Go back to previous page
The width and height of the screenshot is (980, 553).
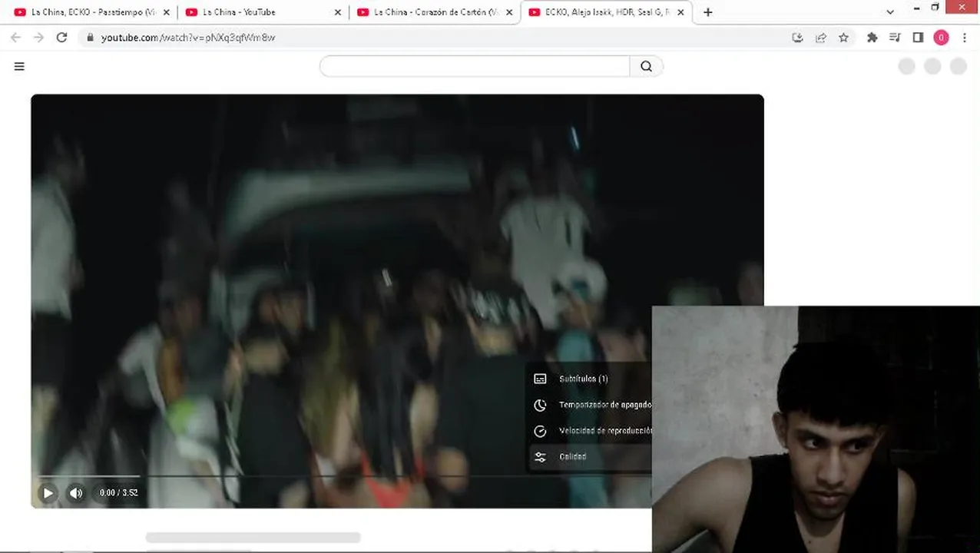tap(15, 37)
